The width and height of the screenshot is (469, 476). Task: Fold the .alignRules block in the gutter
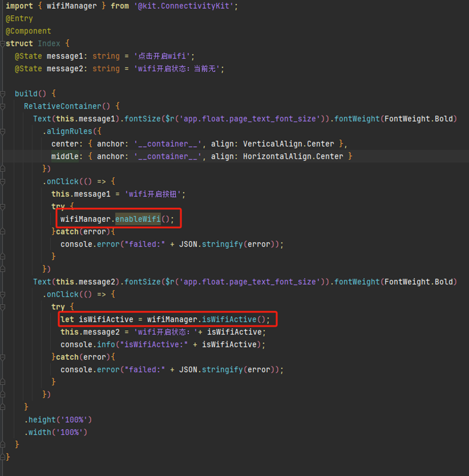3,131
